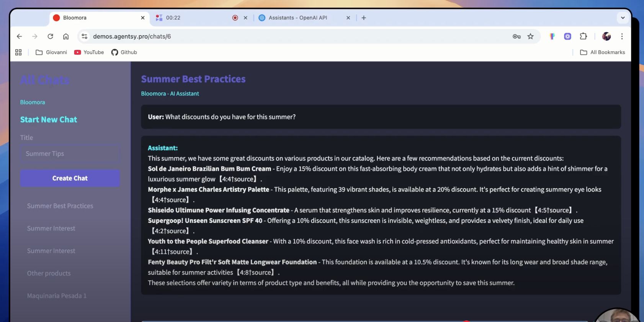Go forward to the next page
The height and width of the screenshot is (322, 644).
coord(35,36)
